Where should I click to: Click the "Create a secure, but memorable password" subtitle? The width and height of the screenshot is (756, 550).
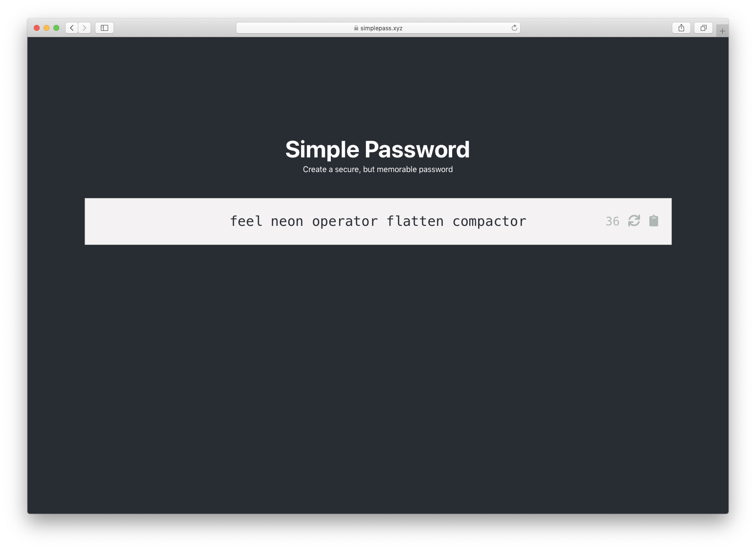pos(378,169)
